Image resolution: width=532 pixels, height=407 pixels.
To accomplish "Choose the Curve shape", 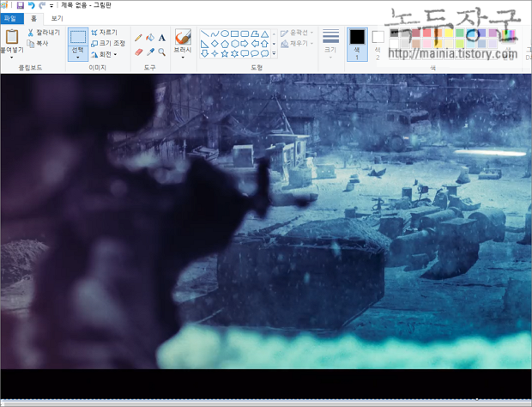I will pyautogui.click(x=215, y=33).
